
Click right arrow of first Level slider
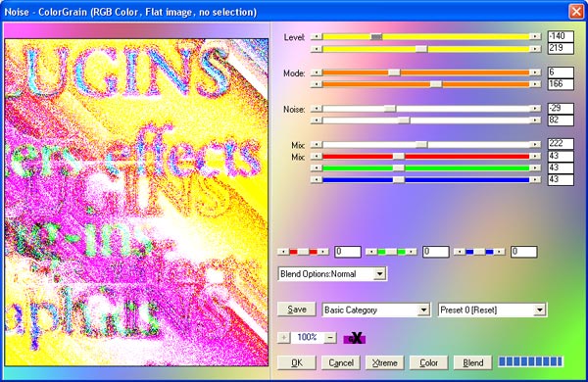tap(535, 36)
